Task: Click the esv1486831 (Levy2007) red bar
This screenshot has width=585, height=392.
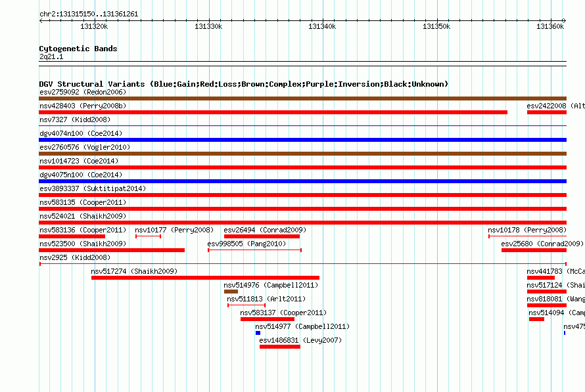Action: point(280,347)
